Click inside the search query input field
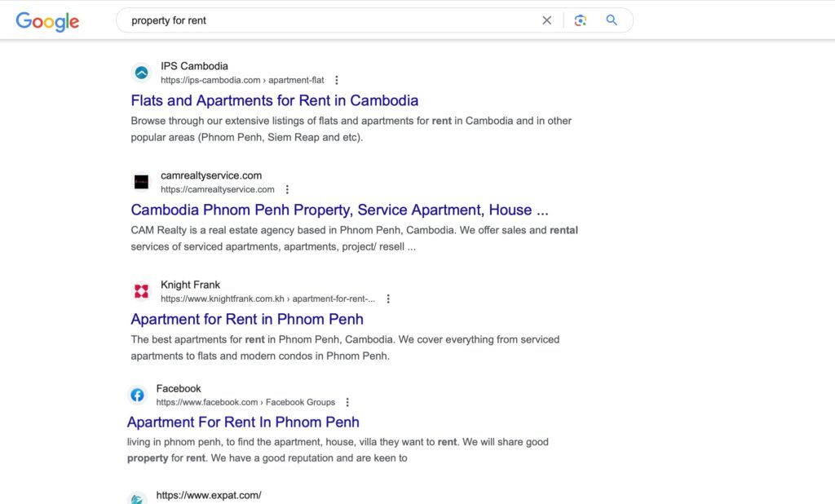This screenshot has height=504, width=835. click(x=326, y=20)
